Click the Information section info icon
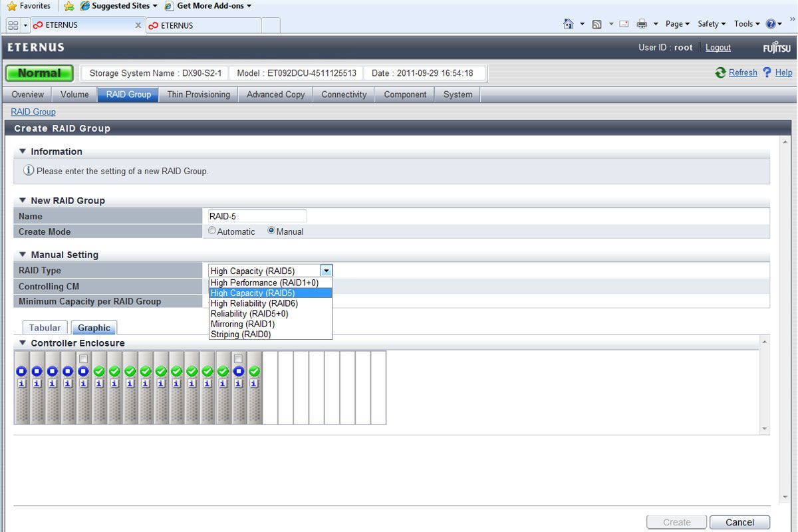The height and width of the screenshot is (532, 798). 29,170
